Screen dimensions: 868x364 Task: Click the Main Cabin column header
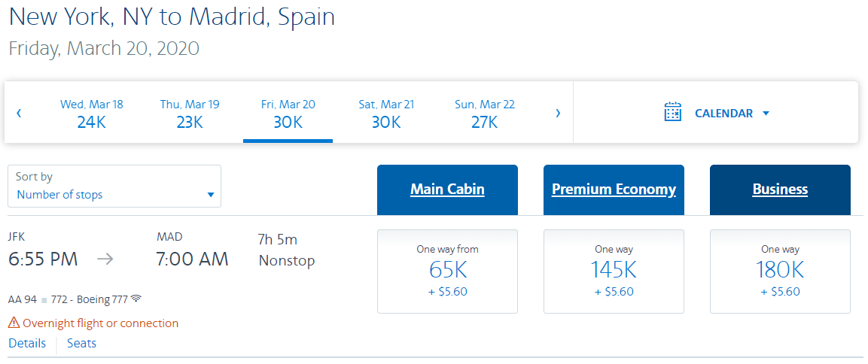(x=447, y=190)
